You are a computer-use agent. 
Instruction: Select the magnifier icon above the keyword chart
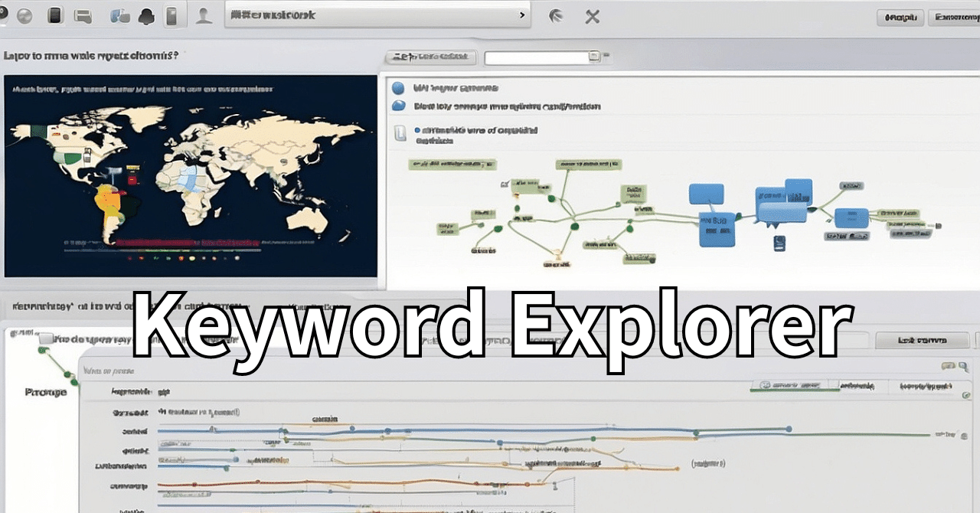coord(962,366)
